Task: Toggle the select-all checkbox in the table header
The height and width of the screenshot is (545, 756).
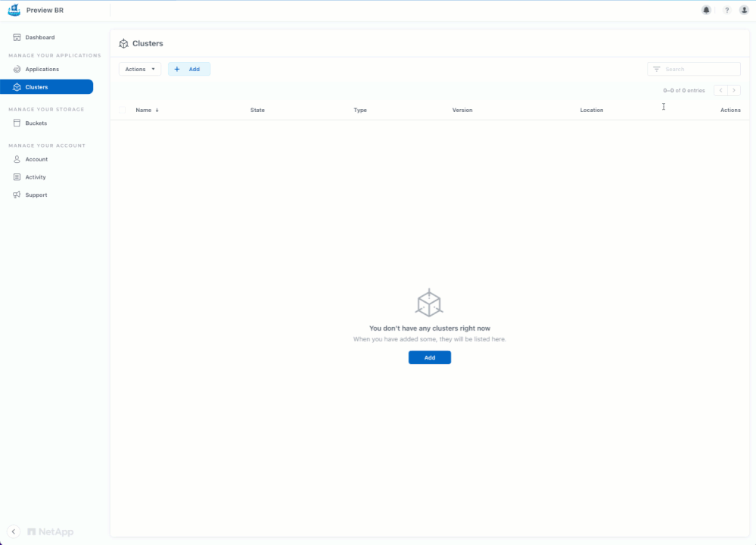Action: click(x=123, y=110)
